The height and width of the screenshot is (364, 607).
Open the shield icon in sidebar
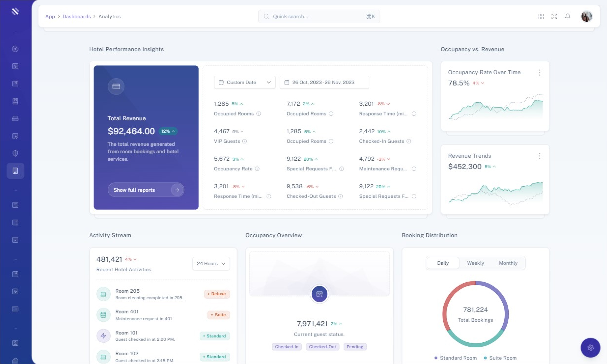click(15, 153)
